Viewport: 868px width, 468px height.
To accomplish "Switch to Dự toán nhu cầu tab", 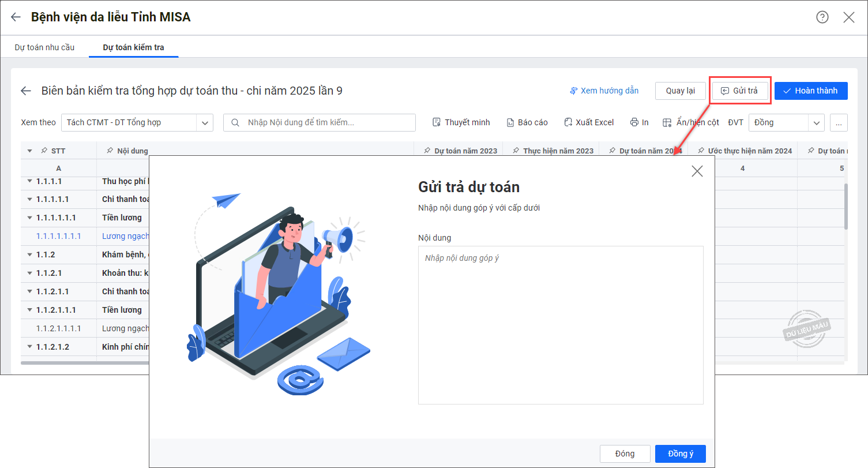I will pos(44,47).
